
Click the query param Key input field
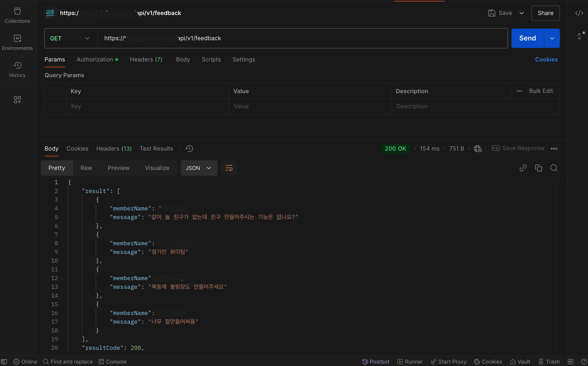(x=148, y=106)
